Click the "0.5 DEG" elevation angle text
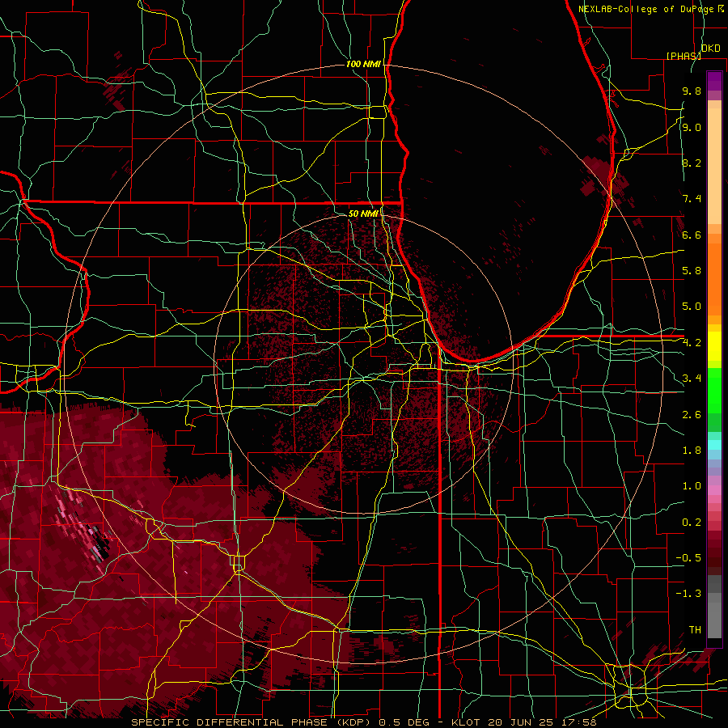Image resolution: width=728 pixels, height=728 pixels. [404, 722]
